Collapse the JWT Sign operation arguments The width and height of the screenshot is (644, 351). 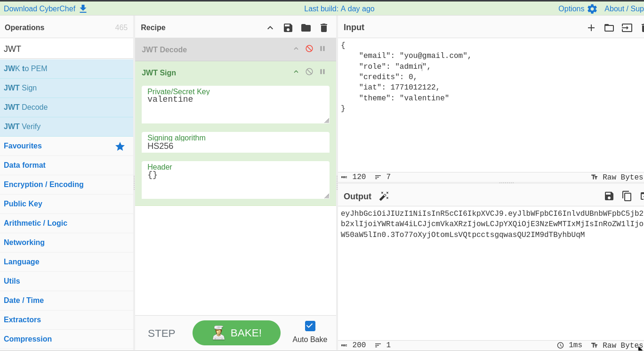click(x=296, y=72)
